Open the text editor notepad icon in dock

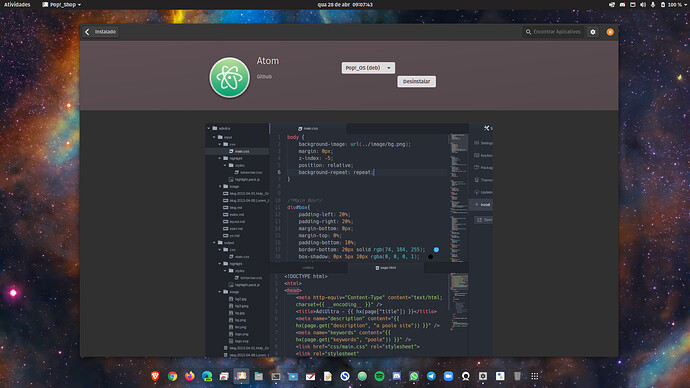click(x=327, y=376)
